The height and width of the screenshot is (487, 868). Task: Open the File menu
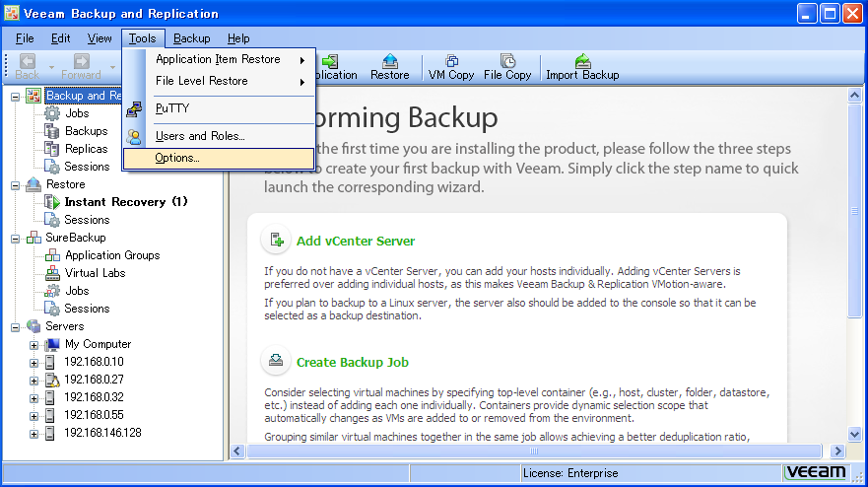[x=25, y=38]
